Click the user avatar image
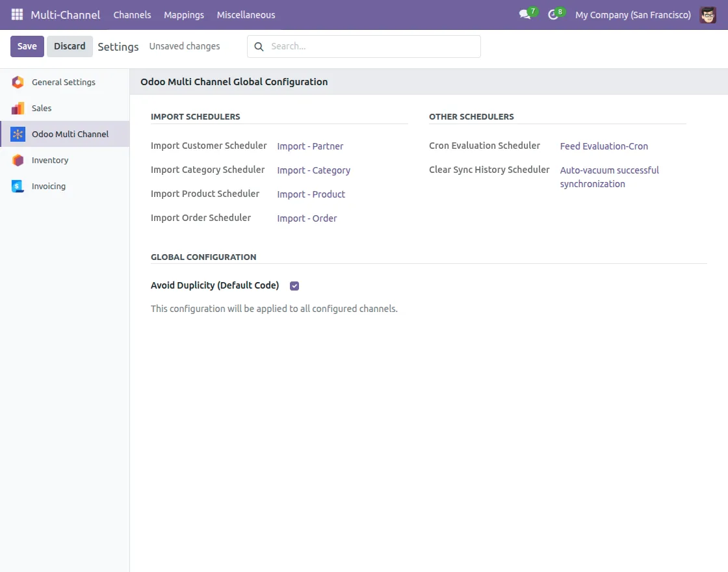Screen dimensions: 728x572 tap(709, 14)
